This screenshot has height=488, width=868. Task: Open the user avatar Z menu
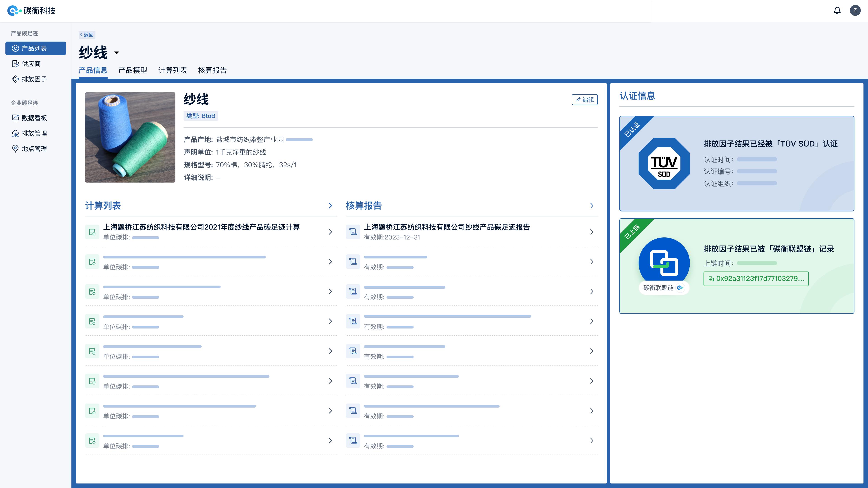855,10
